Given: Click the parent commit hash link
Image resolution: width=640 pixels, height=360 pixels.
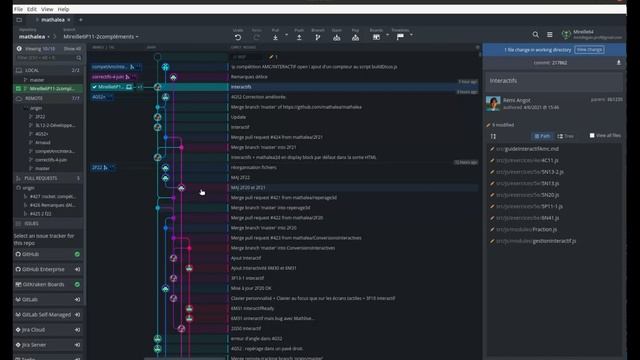Looking at the screenshot, I should (x=614, y=99).
